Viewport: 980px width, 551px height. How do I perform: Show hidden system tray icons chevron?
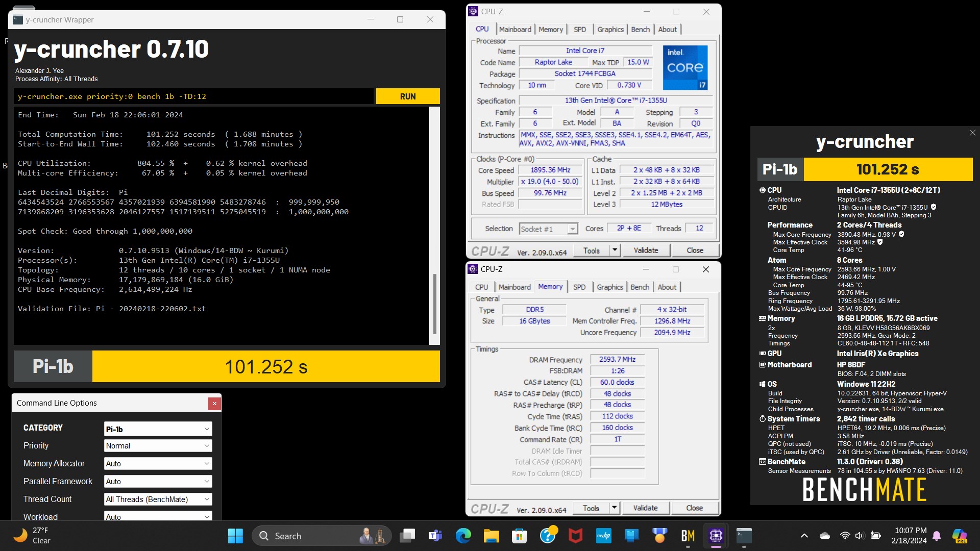click(804, 536)
